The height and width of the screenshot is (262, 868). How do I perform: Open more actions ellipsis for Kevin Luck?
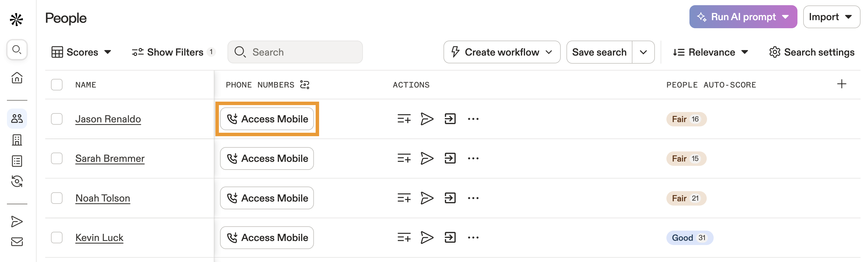[x=473, y=238]
